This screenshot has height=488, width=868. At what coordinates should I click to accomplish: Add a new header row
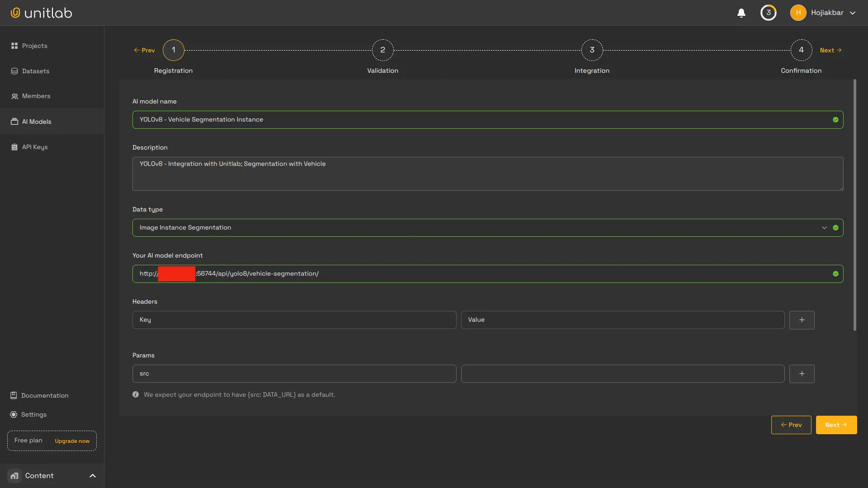(802, 319)
